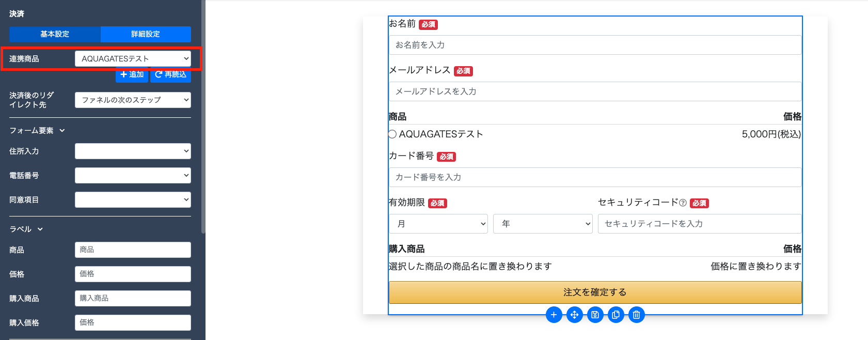The height and width of the screenshot is (340, 868).
Task: Switch to the 基本設定 tab
Action: [x=55, y=34]
